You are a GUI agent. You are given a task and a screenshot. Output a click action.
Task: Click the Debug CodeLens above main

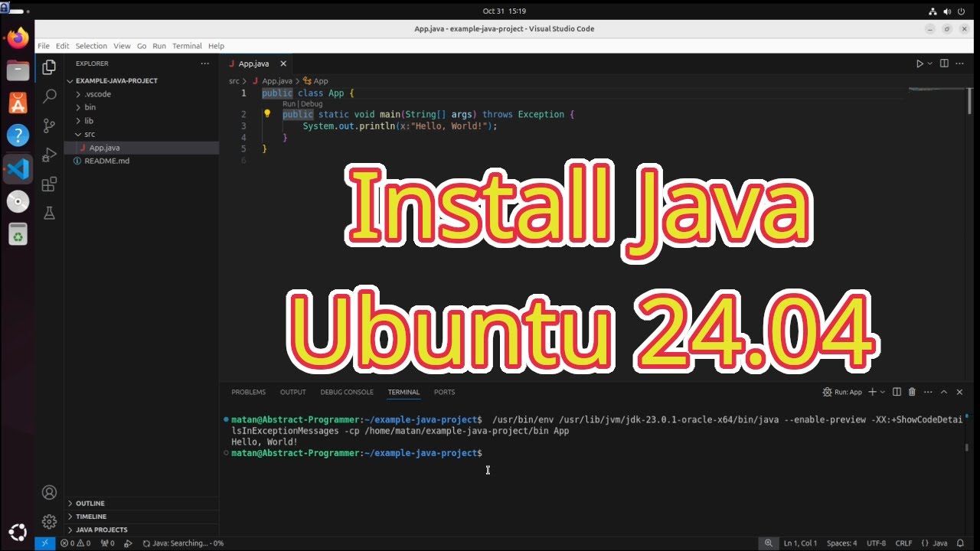coord(311,104)
